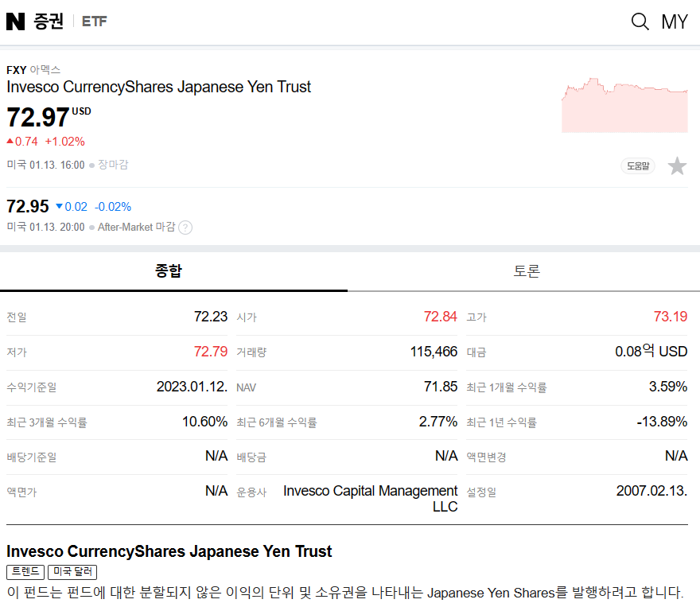
Task: Click the 1년 수익률 value -13.89%
Action: (x=662, y=421)
